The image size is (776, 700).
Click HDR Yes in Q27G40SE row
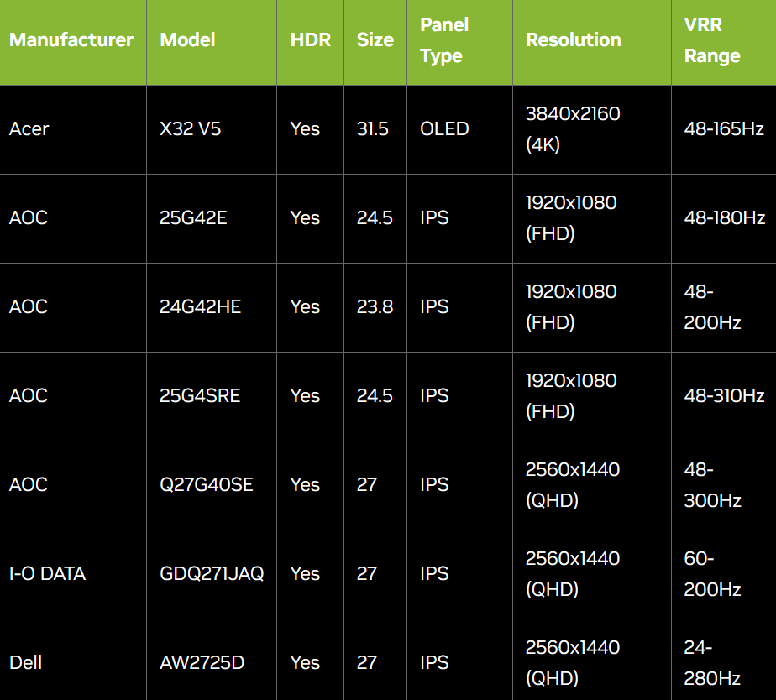(305, 485)
